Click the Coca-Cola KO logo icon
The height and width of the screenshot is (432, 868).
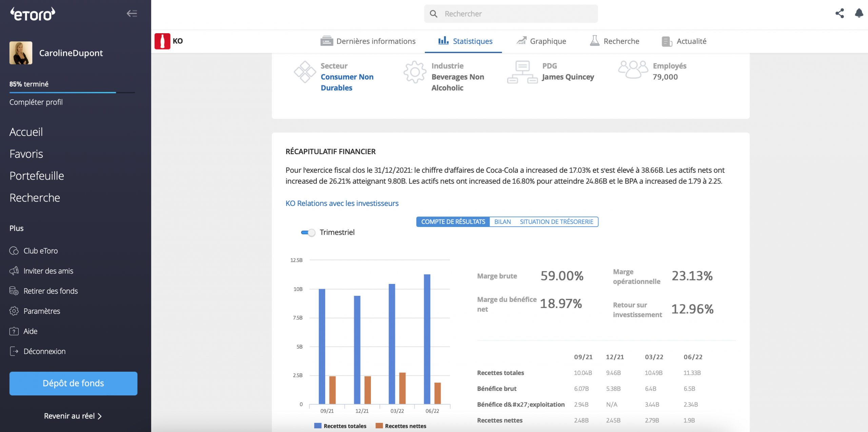162,41
